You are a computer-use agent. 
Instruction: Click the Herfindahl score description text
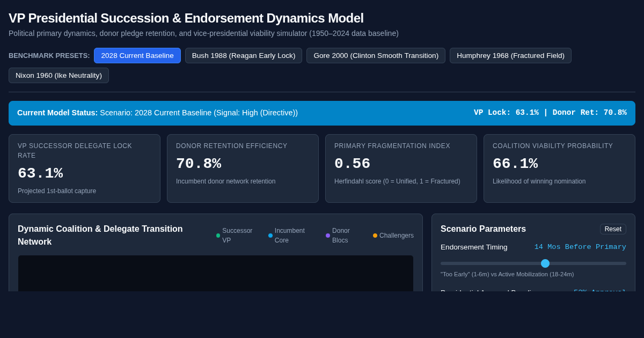(397, 181)
